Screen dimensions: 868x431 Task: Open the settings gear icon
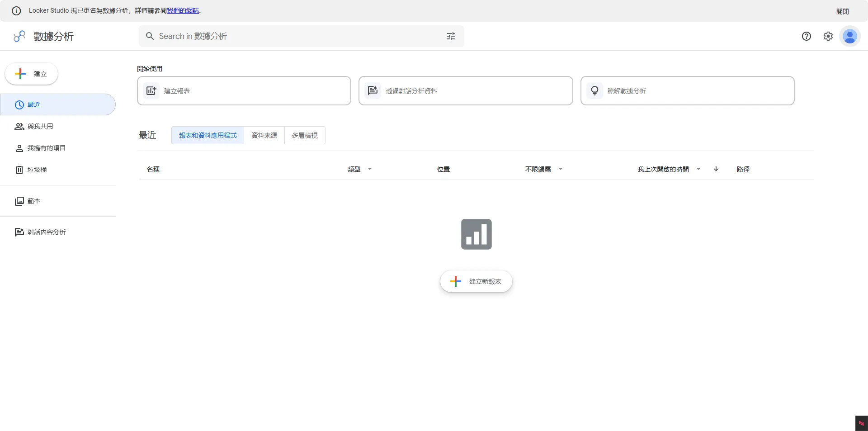(828, 36)
